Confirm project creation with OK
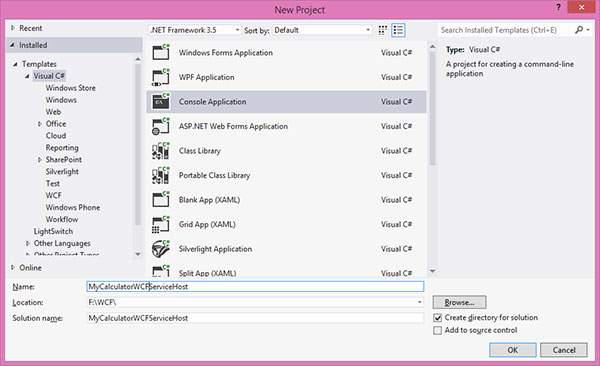 [512, 350]
